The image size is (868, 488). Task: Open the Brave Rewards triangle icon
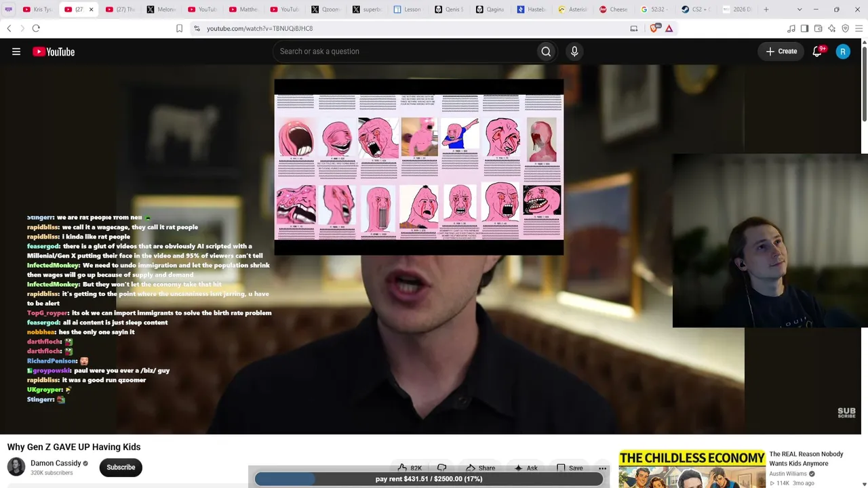[x=669, y=28]
